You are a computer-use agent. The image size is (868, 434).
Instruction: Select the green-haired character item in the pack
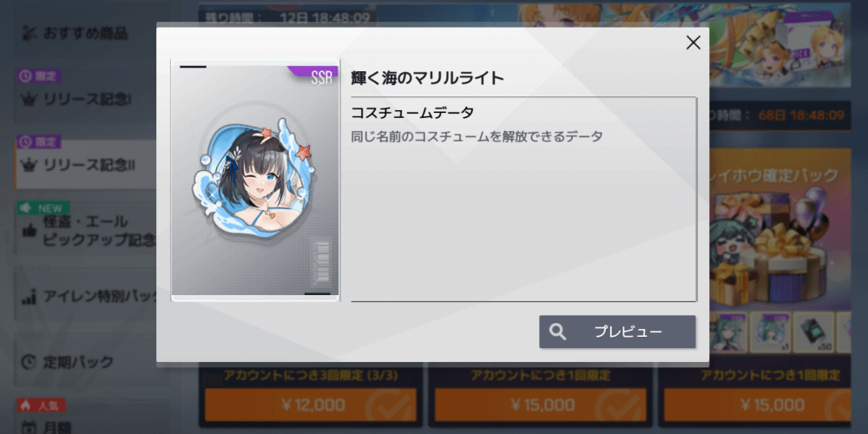click(x=727, y=332)
